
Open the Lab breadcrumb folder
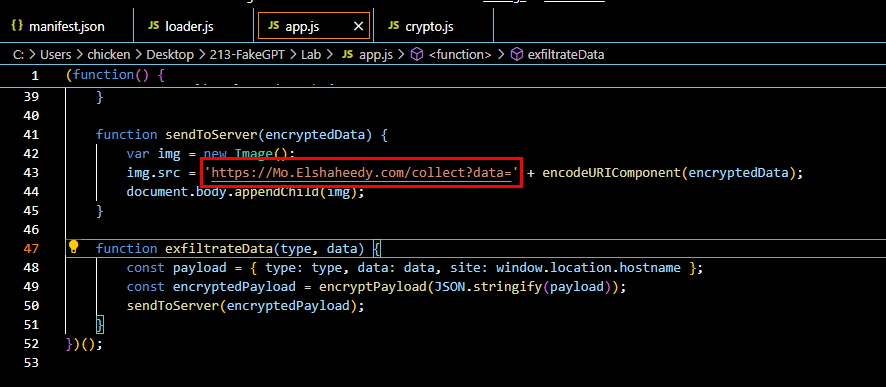coord(311,55)
